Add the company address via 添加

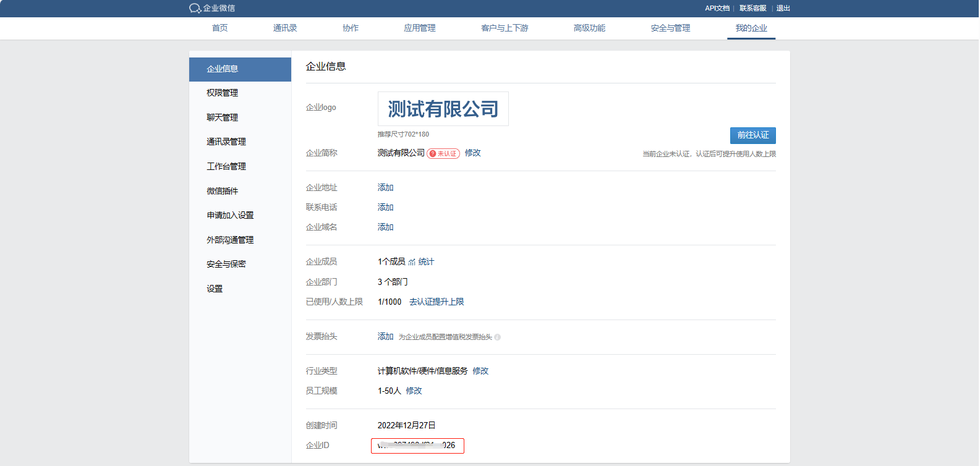pyautogui.click(x=386, y=188)
